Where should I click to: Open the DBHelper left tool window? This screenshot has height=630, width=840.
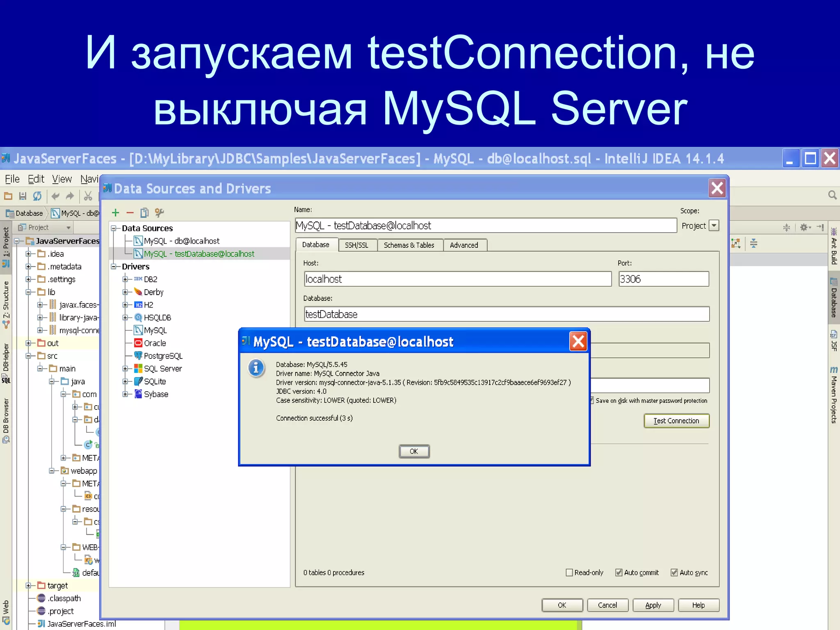click(x=6, y=363)
